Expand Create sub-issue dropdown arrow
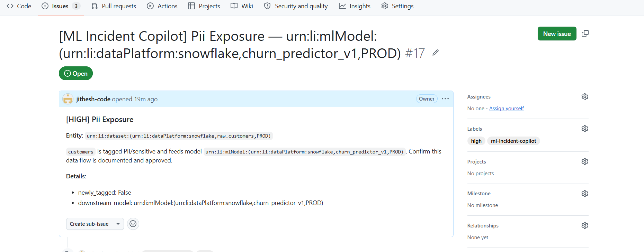 [x=118, y=224]
